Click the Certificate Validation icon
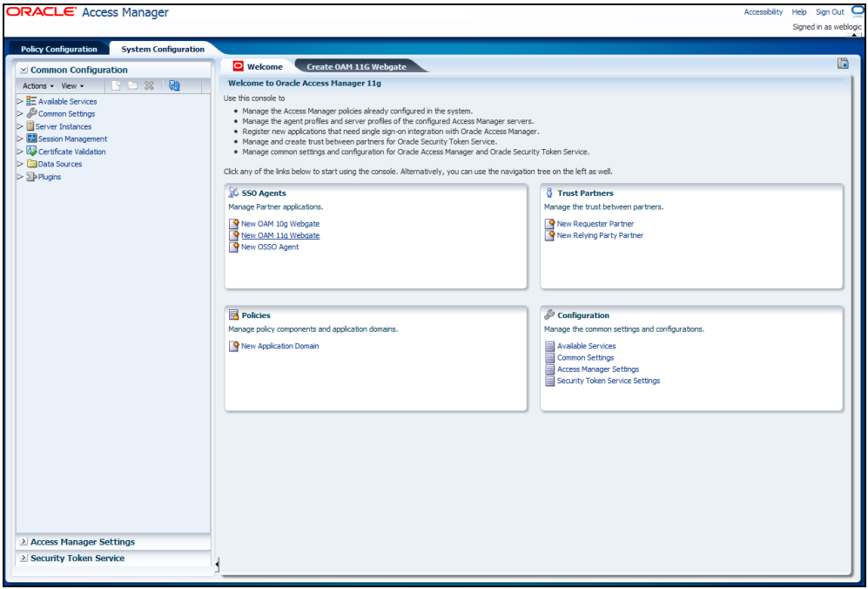Viewport: 868px width, 589px height. 31,151
